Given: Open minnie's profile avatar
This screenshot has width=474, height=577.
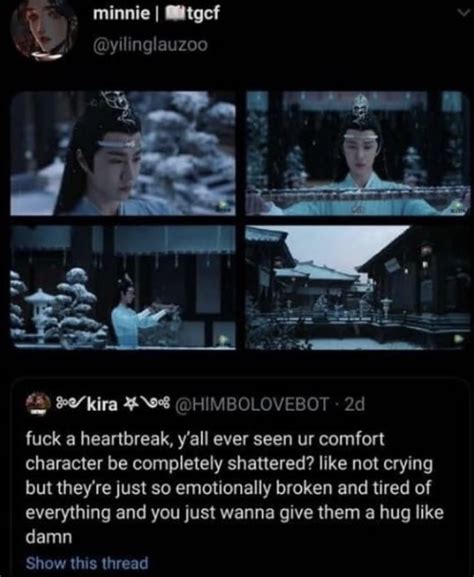Looking at the screenshot, I should tap(44, 30).
